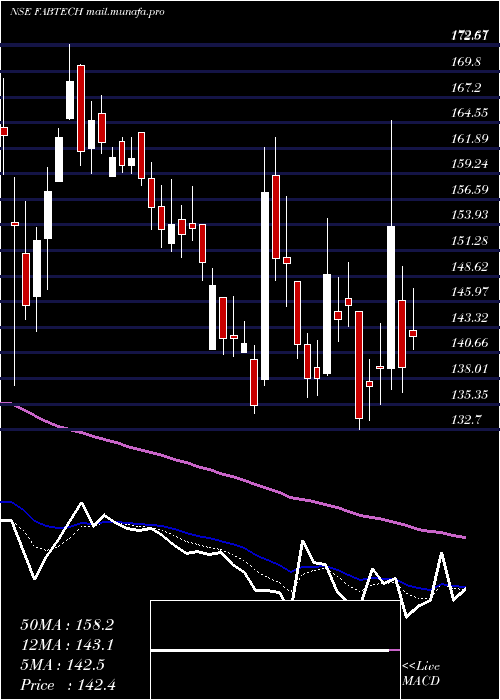Screen dimensions: 500x700
Task: Click the 167.2 price axis label
Action: [x=466, y=88]
